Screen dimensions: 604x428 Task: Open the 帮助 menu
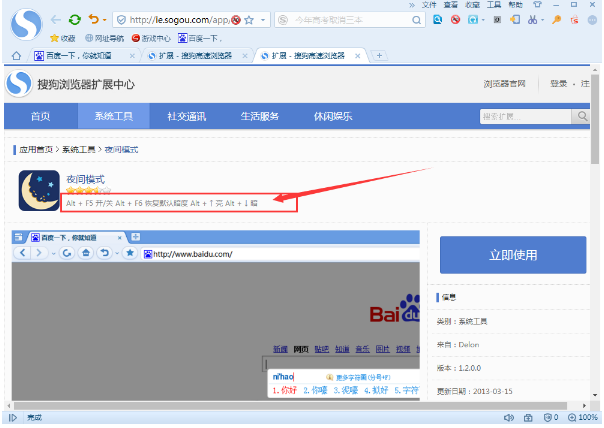(515, 5)
